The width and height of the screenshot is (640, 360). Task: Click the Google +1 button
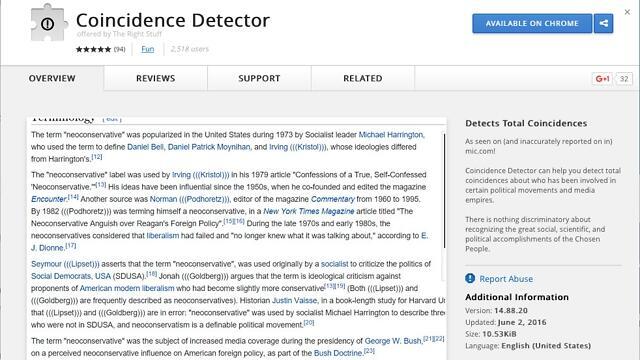(x=602, y=78)
